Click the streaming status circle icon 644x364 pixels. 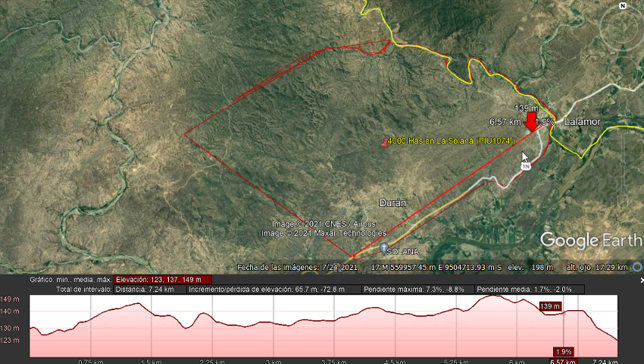point(637,267)
